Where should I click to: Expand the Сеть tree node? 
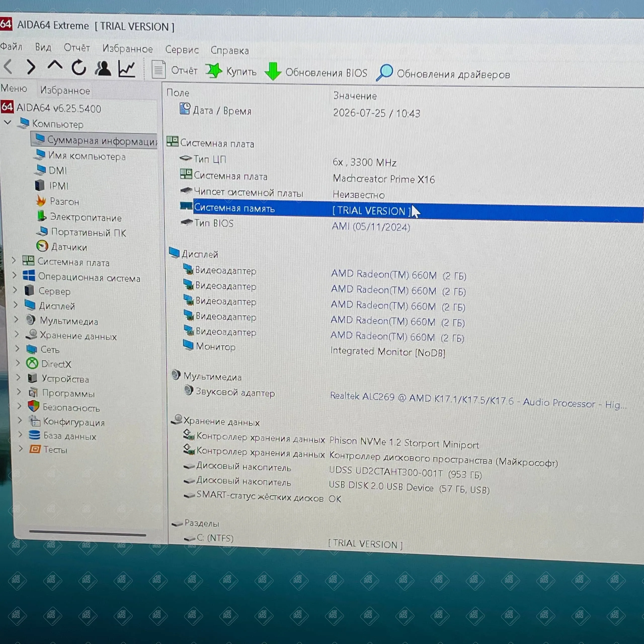point(17,348)
